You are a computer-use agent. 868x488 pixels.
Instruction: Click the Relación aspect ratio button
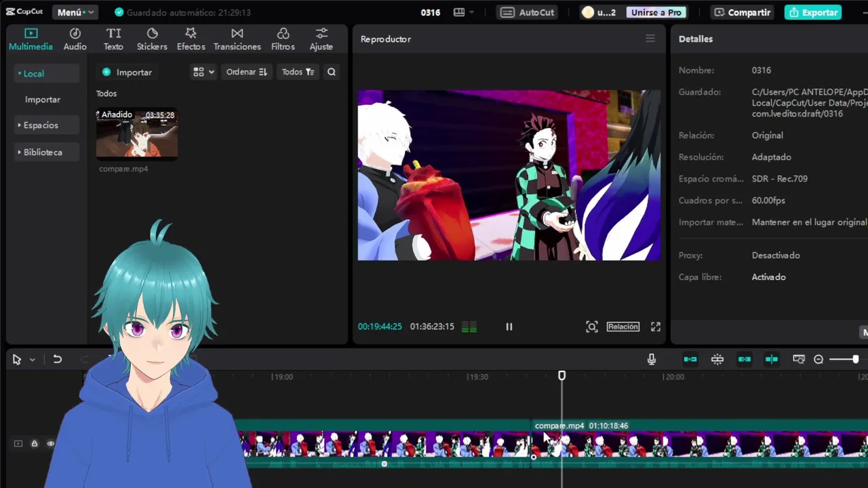click(623, 327)
